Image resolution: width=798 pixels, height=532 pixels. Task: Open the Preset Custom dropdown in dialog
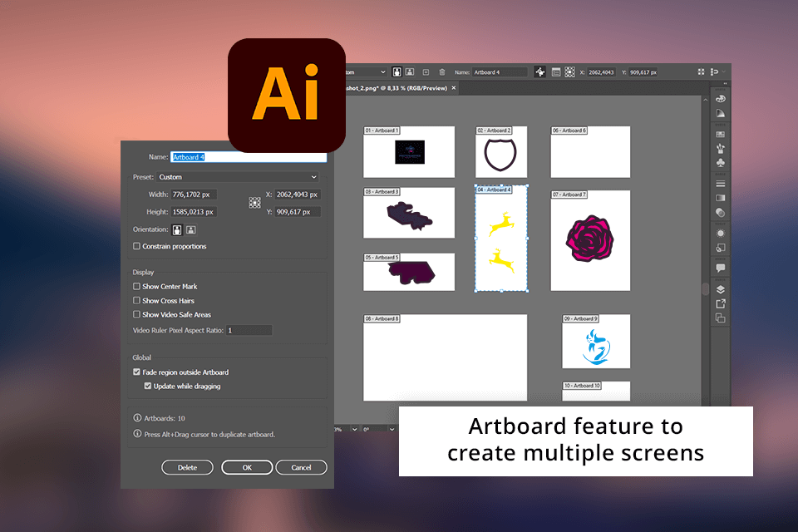239,177
